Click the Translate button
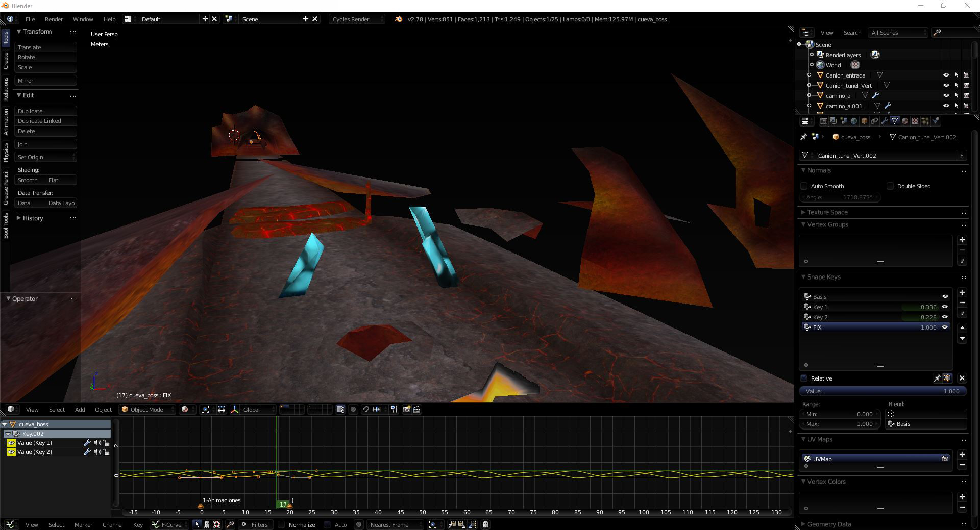 (45, 47)
